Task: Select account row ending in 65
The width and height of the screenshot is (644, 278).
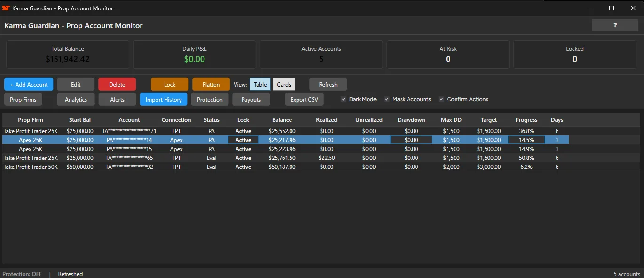Action: (x=286, y=158)
